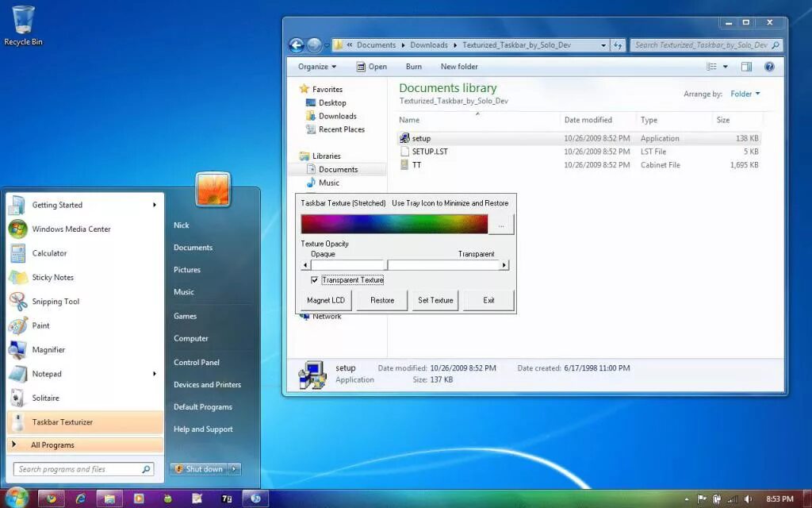Image resolution: width=812 pixels, height=508 pixels.
Task: Expand All Programs in Start menu
Action: 85,444
